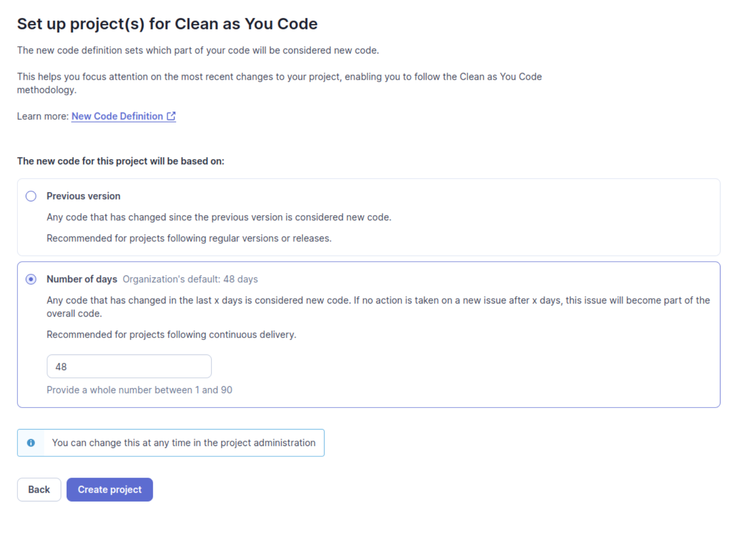Focus the number field to edit the days value
This screenshot has width=756, height=536.
(x=128, y=366)
